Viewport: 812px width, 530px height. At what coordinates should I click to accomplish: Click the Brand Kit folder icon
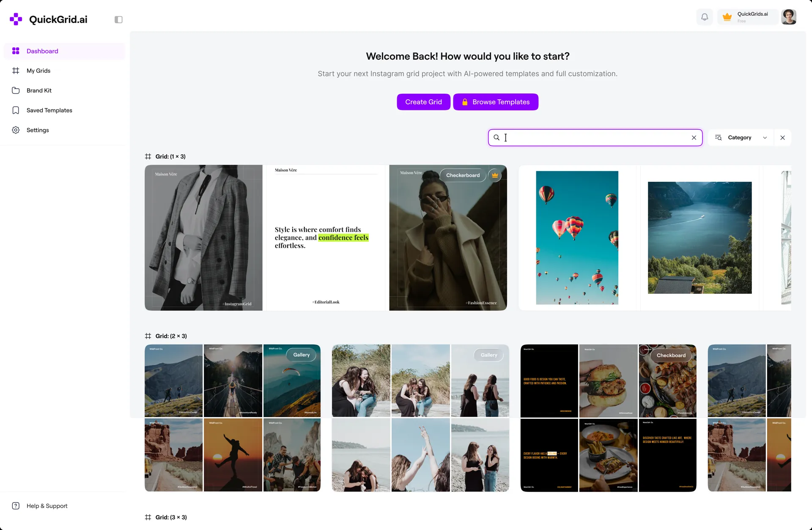pyautogui.click(x=16, y=90)
